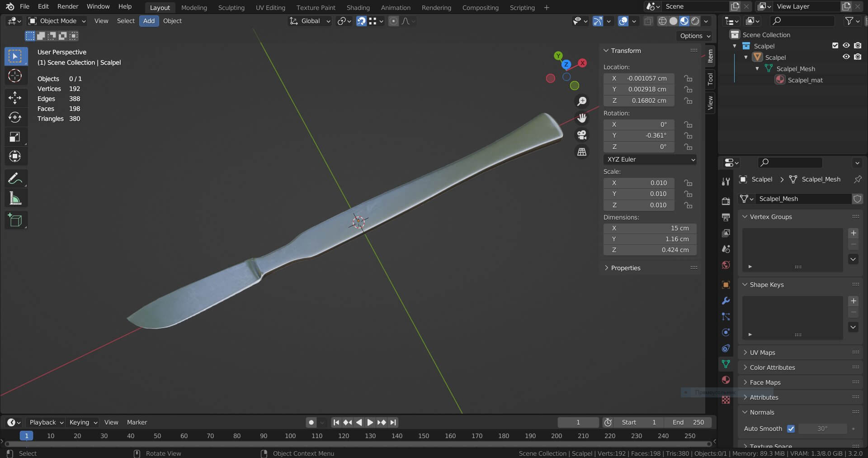Click the Z rotation value field

[639, 147]
